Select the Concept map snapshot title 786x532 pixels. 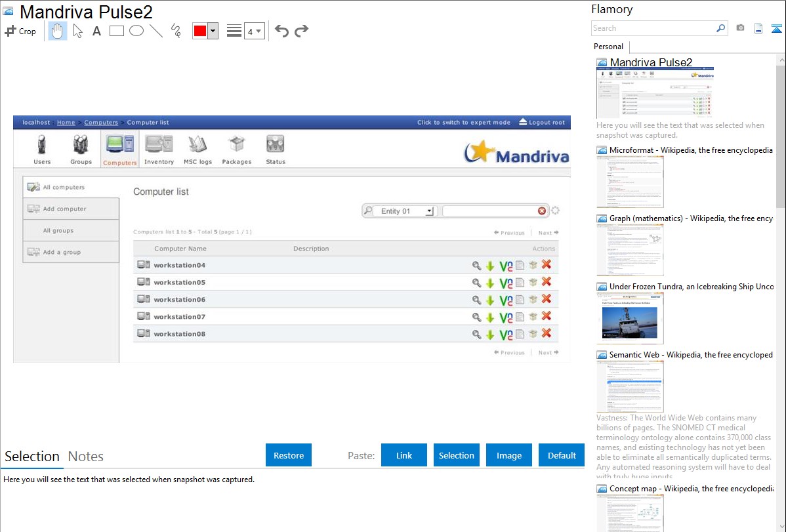[x=692, y=489]
